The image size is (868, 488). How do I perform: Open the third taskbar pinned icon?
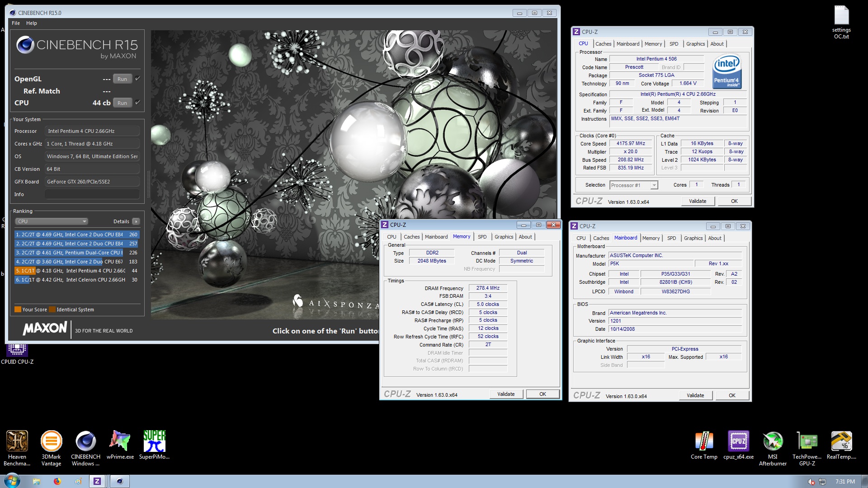click(x=77, y=481)
